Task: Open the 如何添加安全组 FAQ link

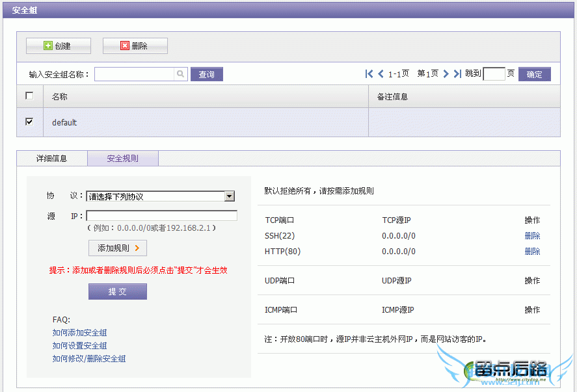Action: pos(79,333)
